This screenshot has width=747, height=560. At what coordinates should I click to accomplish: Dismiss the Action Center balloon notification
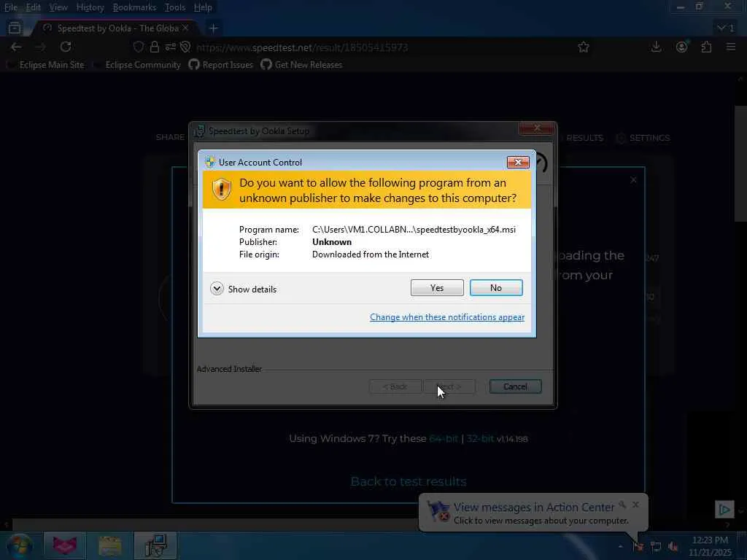(x=635, y=505)
